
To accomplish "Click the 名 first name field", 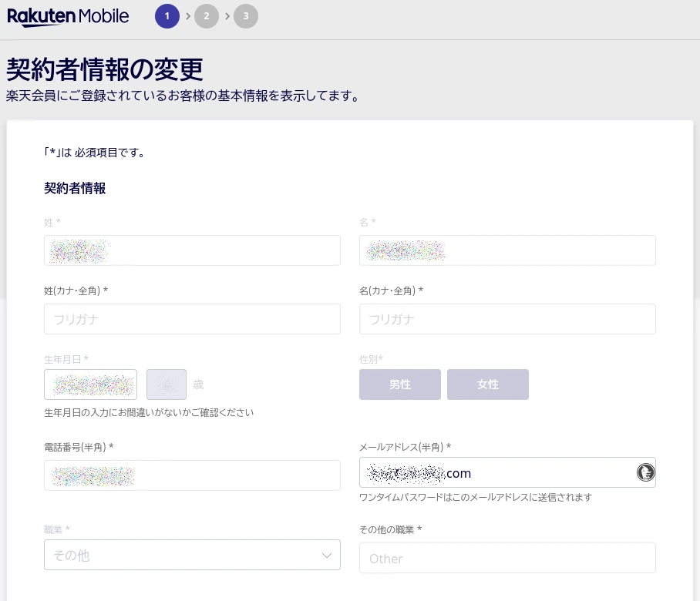I will 507,250.
